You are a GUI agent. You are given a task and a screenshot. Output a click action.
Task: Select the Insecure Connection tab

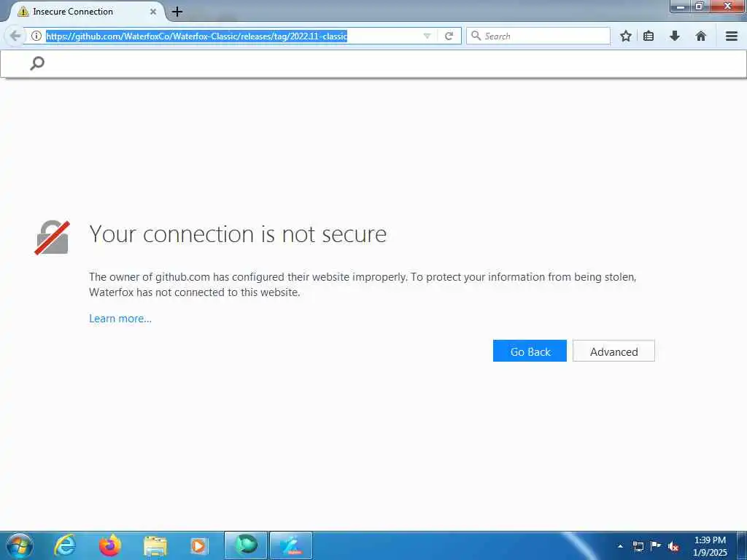(x=86, y=12)
